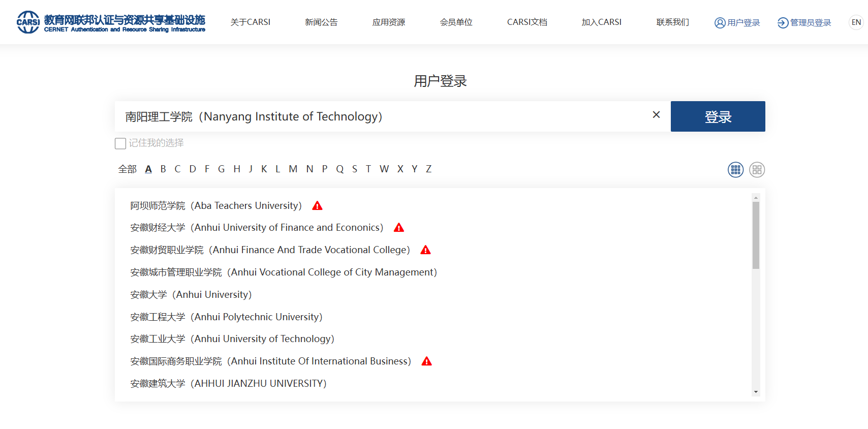Click warning icon next to Anhui Finance University
Viewport: 868px width, 429px height.
point(399,228)
